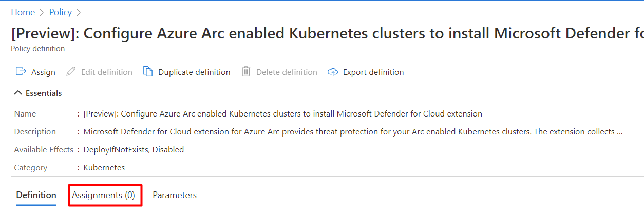Click the truncated Description value text
This screenshot has width=644, height=212.
point(353,132)
